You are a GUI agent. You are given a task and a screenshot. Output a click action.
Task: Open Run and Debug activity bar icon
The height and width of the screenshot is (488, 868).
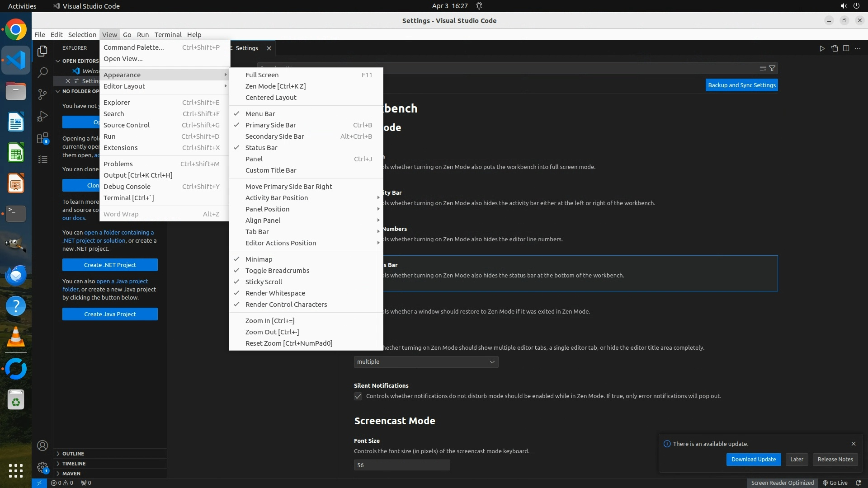[42, 116]
